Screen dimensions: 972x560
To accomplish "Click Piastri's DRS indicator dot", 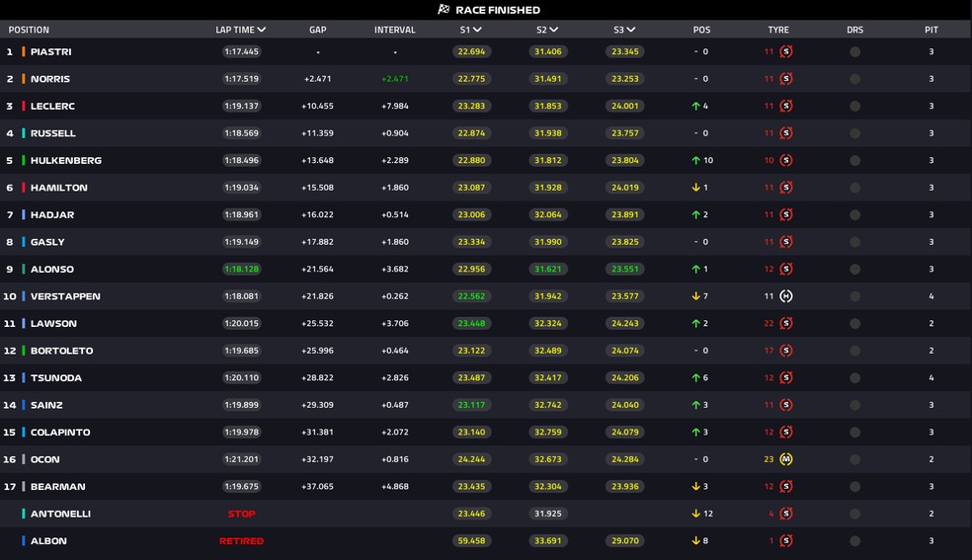I will click(854, 52).
